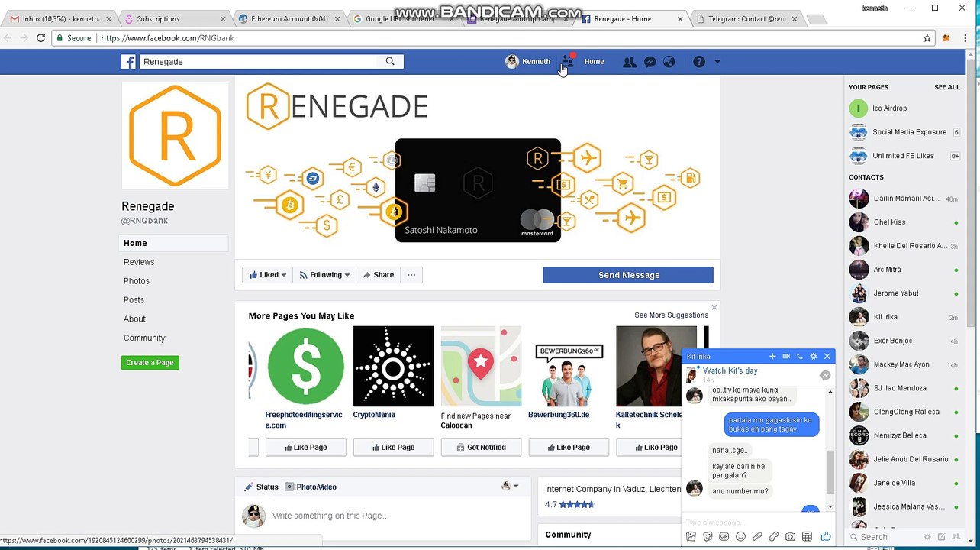Dismiss More Pages You May Like panel
980x550 pixels.
coord(714,307)
